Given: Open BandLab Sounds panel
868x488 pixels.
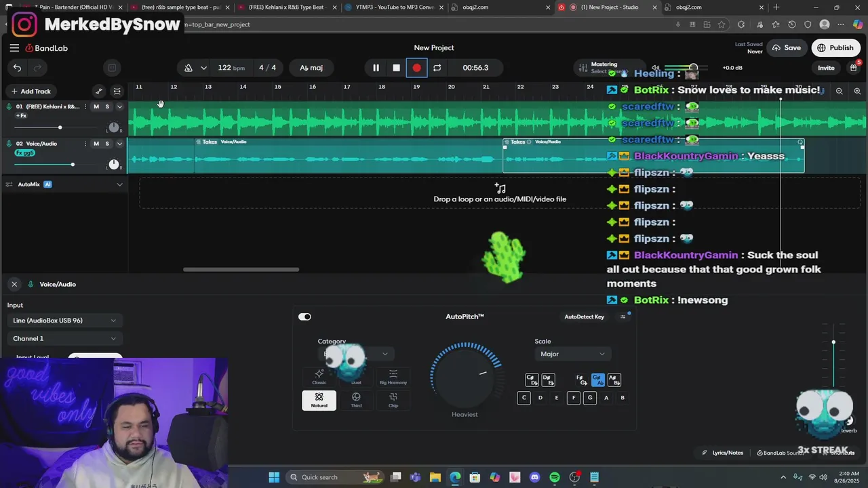Looking at the screenshot, I should pos(781,453).
